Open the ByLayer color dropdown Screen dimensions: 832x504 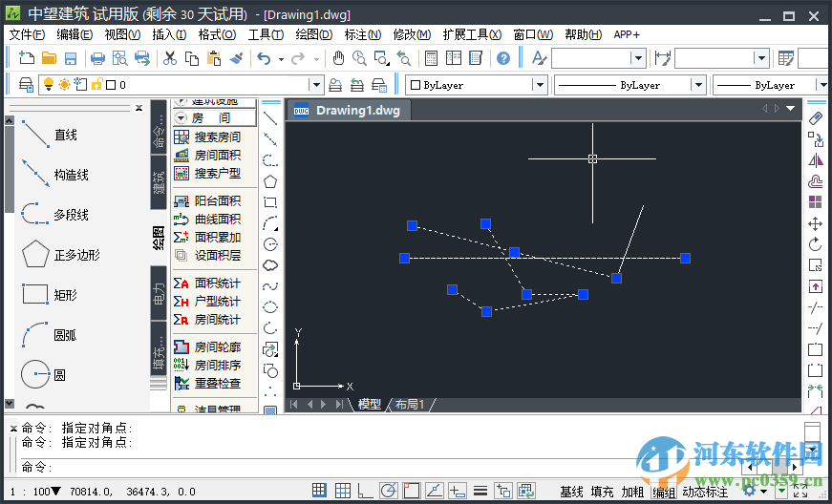pyautogui.click(x=540, y=85)
